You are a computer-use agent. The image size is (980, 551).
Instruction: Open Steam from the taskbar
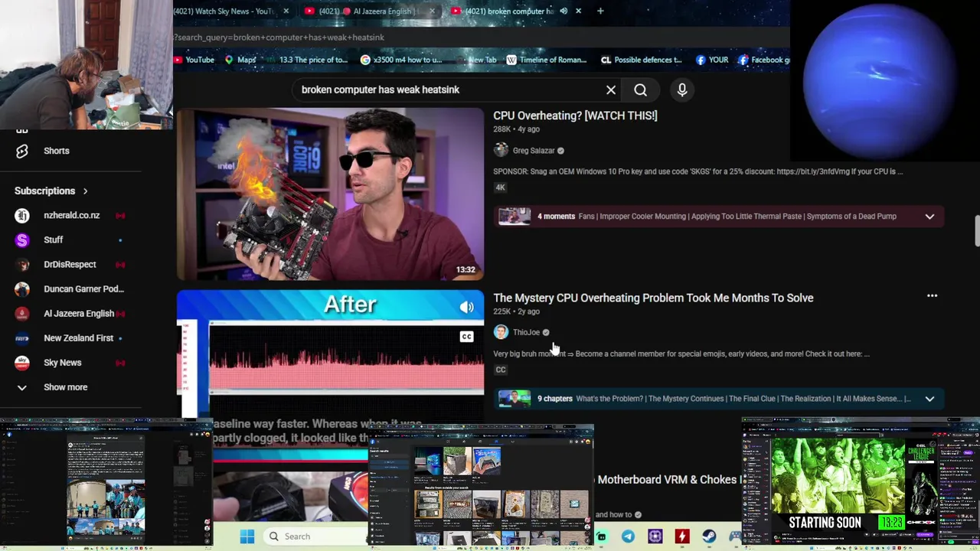point(709,536)
